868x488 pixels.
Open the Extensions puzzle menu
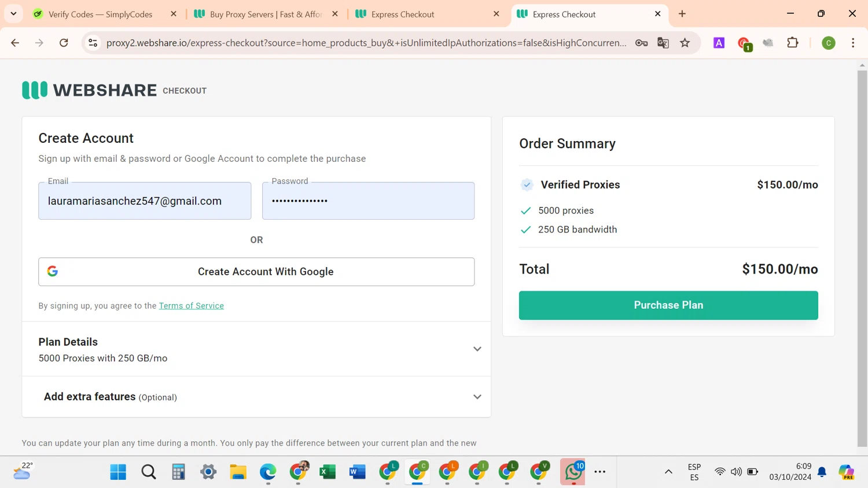793,43
